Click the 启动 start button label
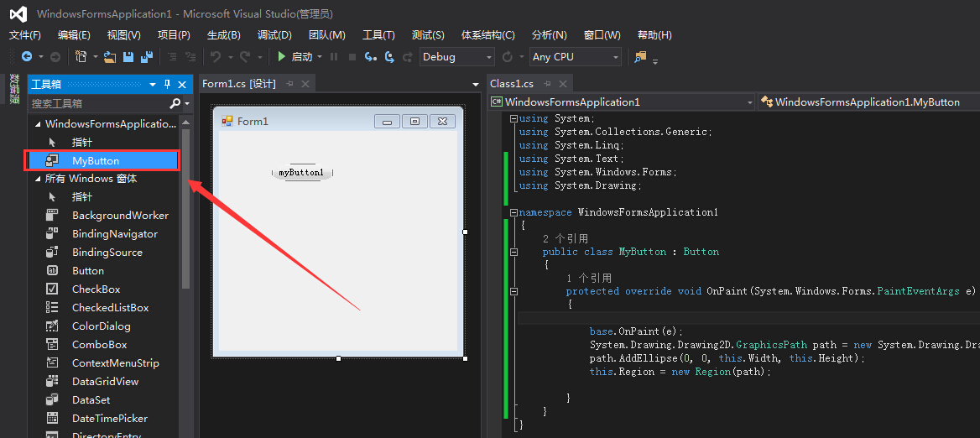980x438 pixels. pos(302,57)
